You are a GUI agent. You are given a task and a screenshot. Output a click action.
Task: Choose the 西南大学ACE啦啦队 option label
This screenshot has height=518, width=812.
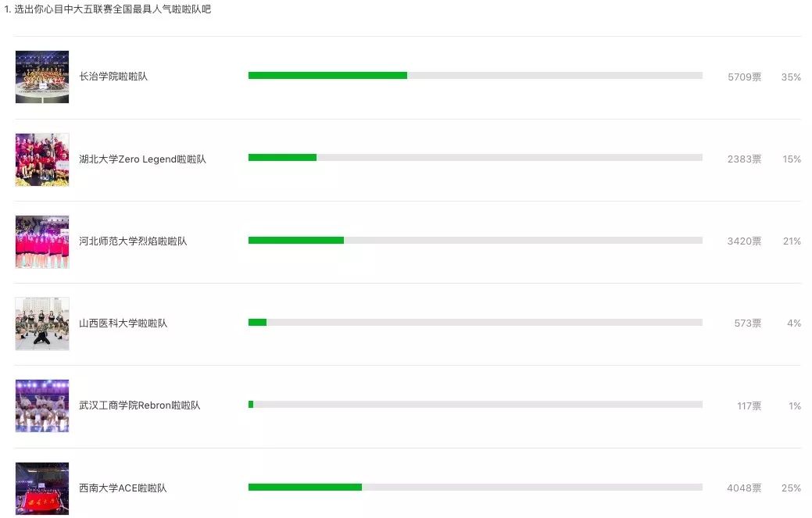123,488
